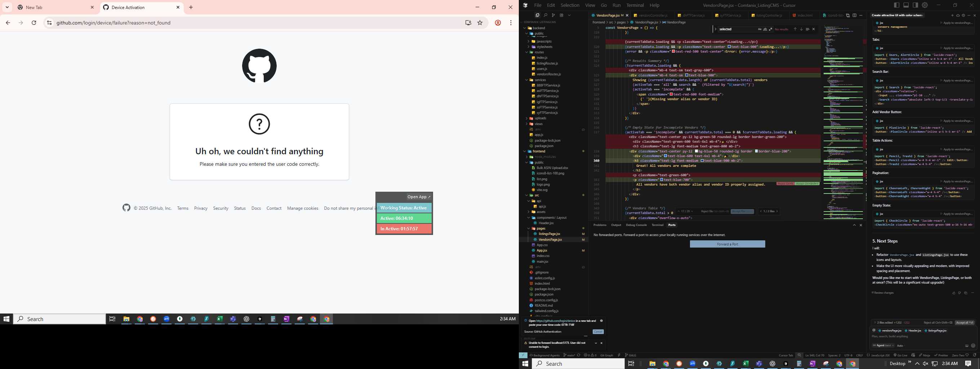Click Reject all in the chat panel
The image size is (980, 369).
pos(938,323)
